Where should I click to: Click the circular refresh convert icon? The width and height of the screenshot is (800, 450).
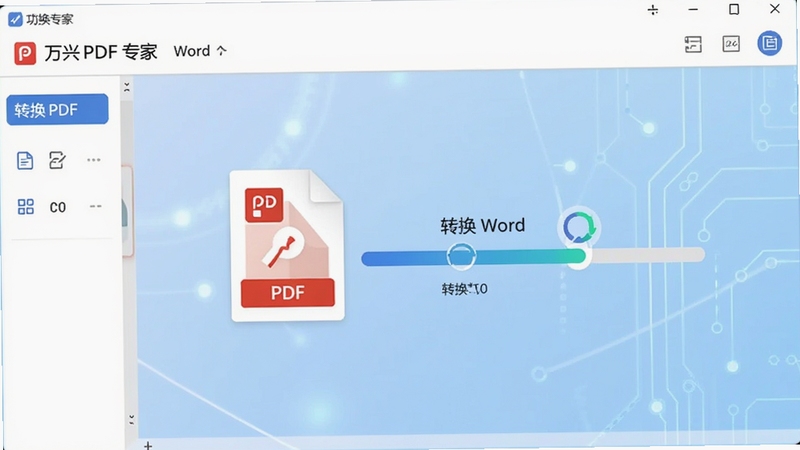(579, 228)
